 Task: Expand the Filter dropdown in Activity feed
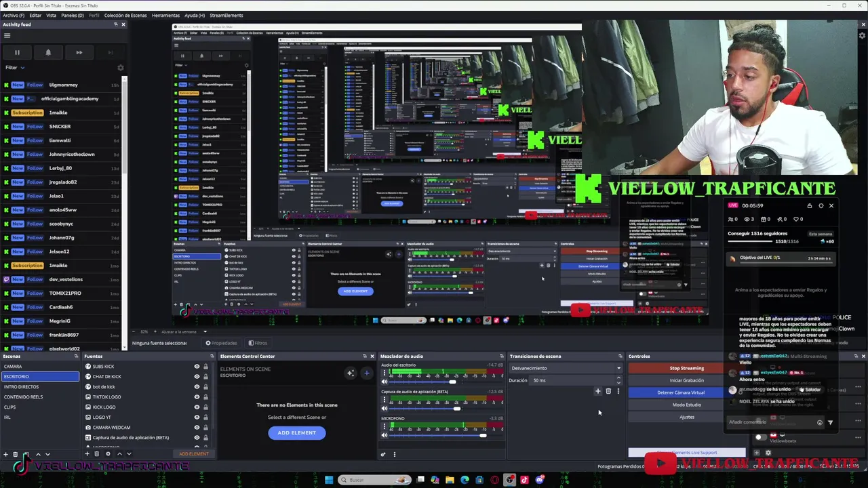[15, 68]
